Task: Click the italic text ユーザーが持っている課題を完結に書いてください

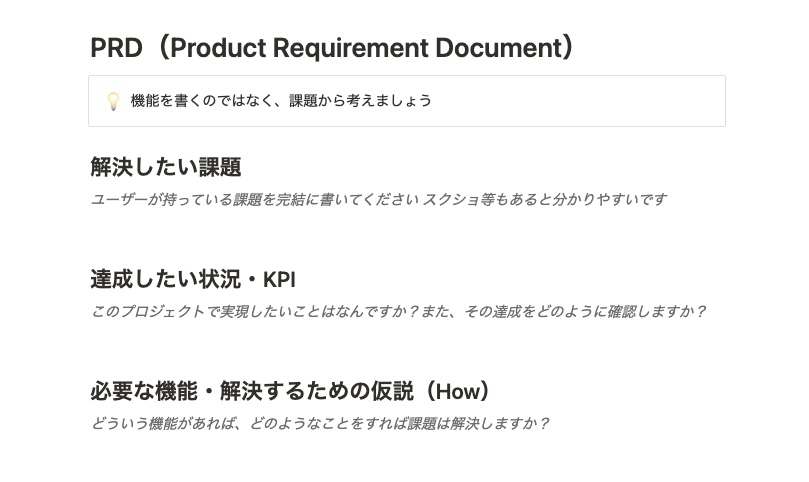Action: (x=255, y=199)
